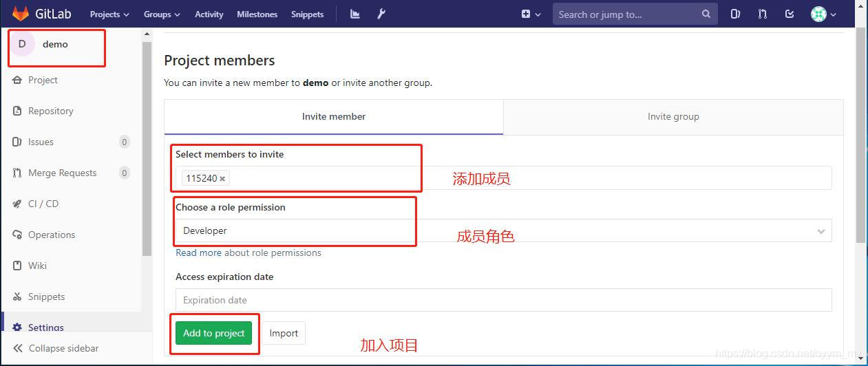This screenshot has width=868, height=366.
Task: Open Milestones in top navigation
Action: point(257,14)
